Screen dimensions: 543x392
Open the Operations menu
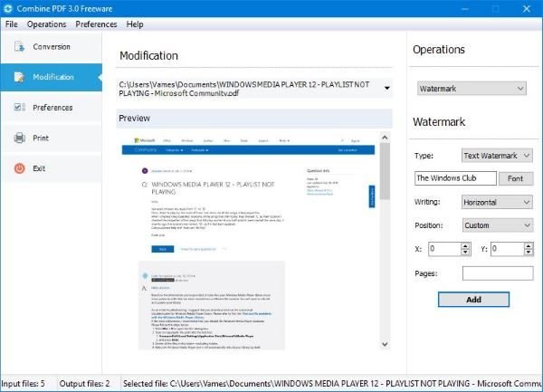[x=47, y=24]
